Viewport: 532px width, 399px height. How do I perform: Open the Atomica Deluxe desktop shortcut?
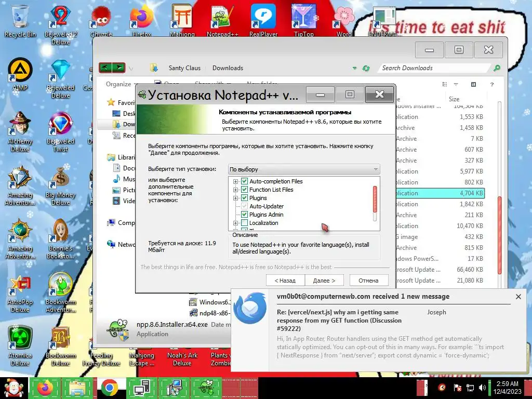[20, 346]
